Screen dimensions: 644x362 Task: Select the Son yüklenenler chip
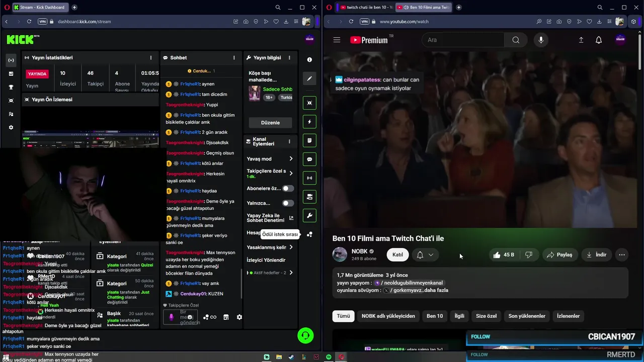(x=527, y=316)
